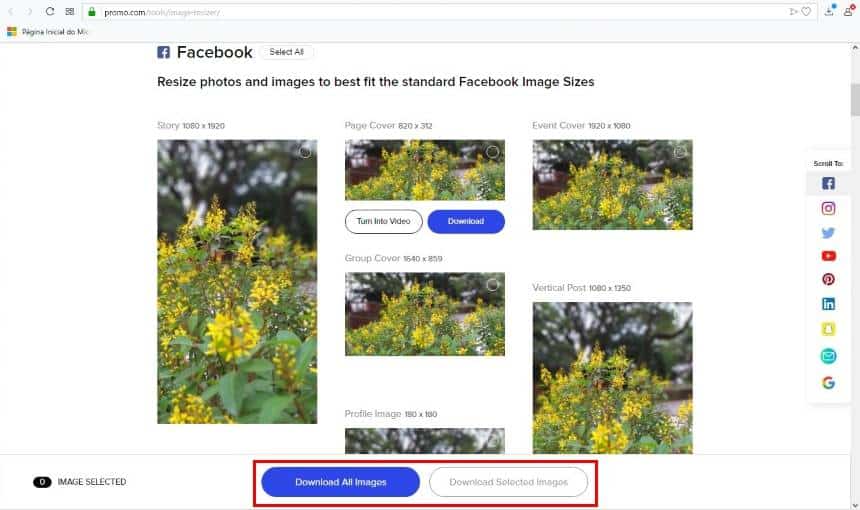Viewport: 860px width, 510px height.
Task: Jump to Snapchat section in Scroll To sidebar
Action: coord(828,329)
